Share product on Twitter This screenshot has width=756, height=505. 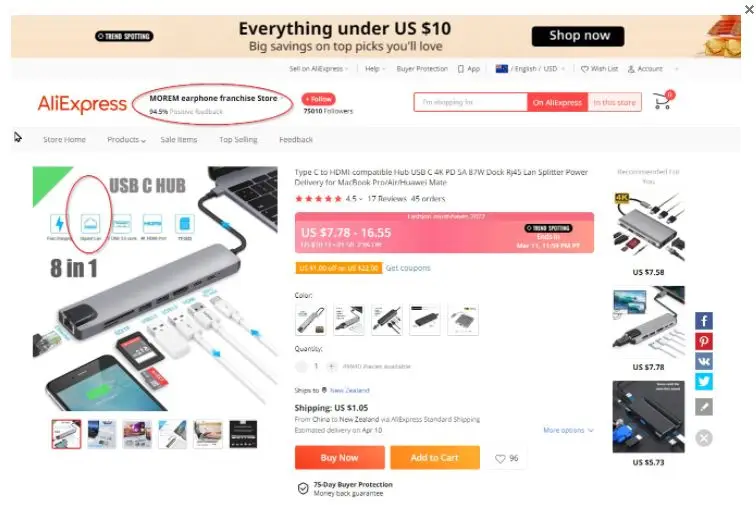(x=703, y=382)
